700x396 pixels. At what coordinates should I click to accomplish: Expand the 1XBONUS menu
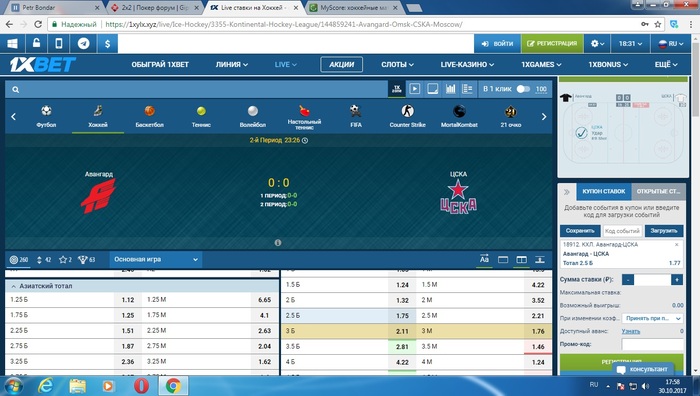point(608,65)
